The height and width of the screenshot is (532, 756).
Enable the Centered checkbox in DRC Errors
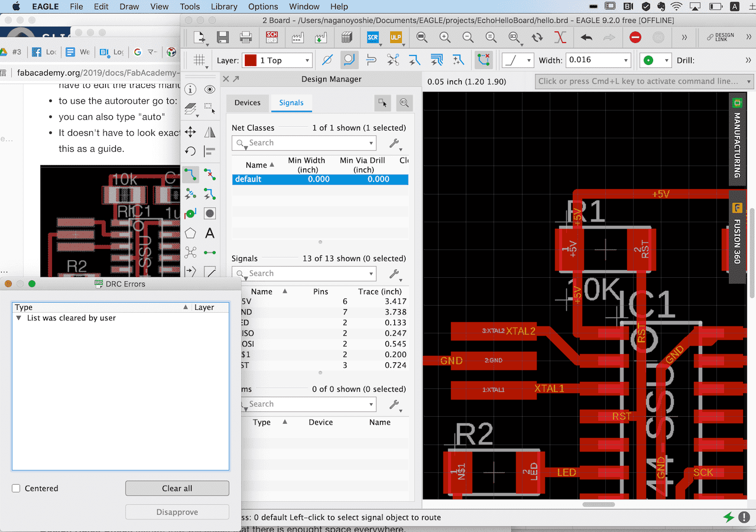[x=17, y=488]
